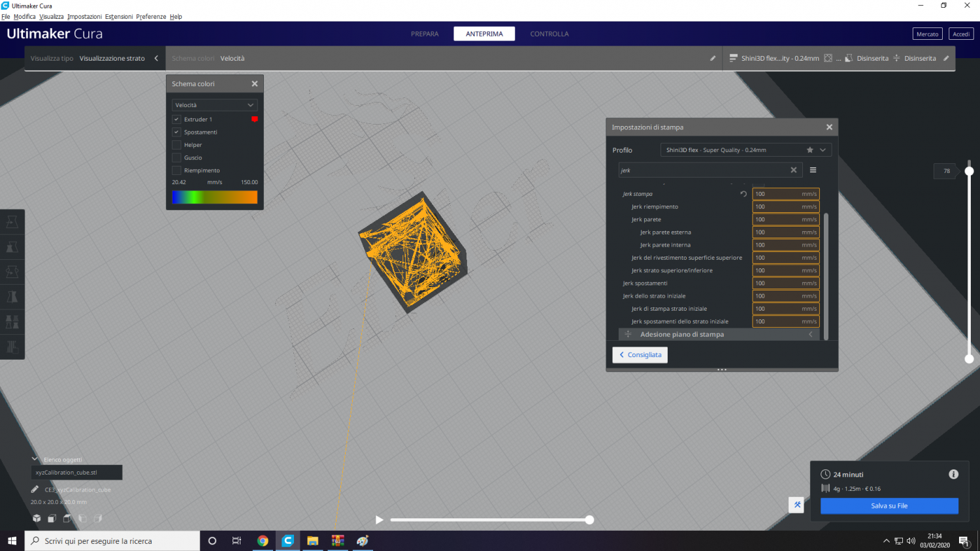Click the Salva su File button

tap(889, 506)
